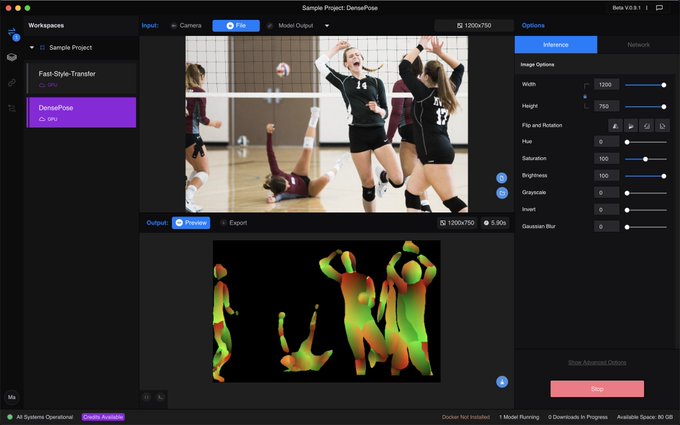The height and width of the screenshot is (425, 680).
Task: Collapse the Sample Project tree
Action: [32, 48]
